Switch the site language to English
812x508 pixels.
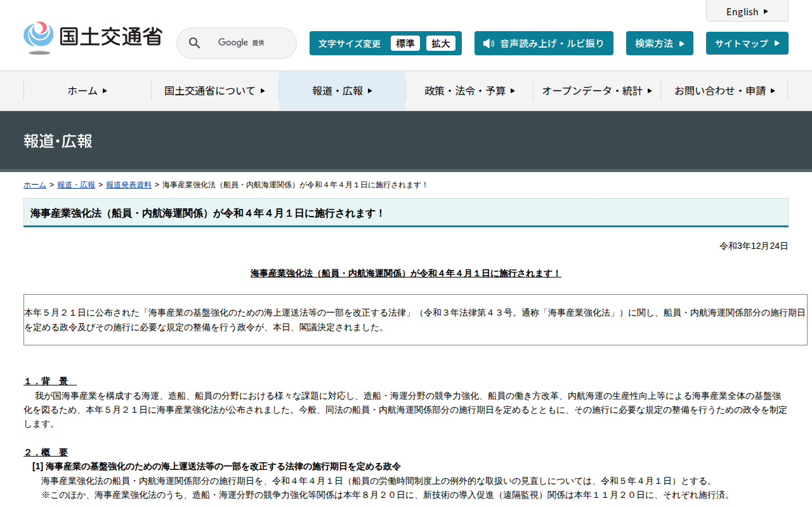[x=747, y=11]
